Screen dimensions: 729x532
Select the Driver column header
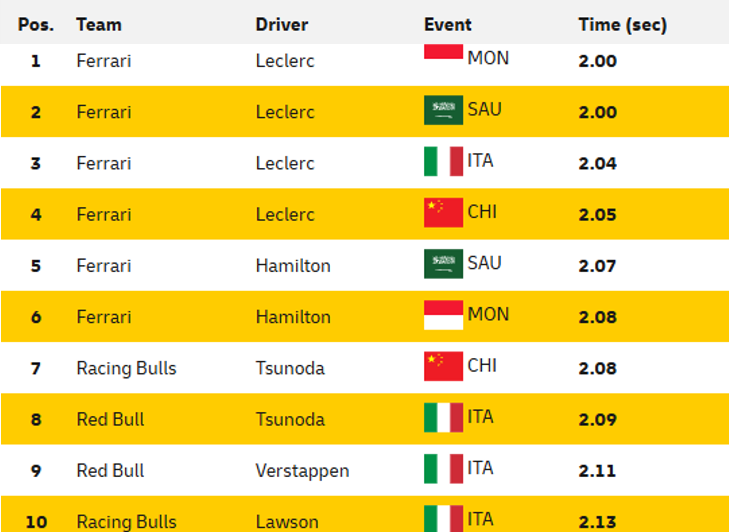tap(282, 25)
